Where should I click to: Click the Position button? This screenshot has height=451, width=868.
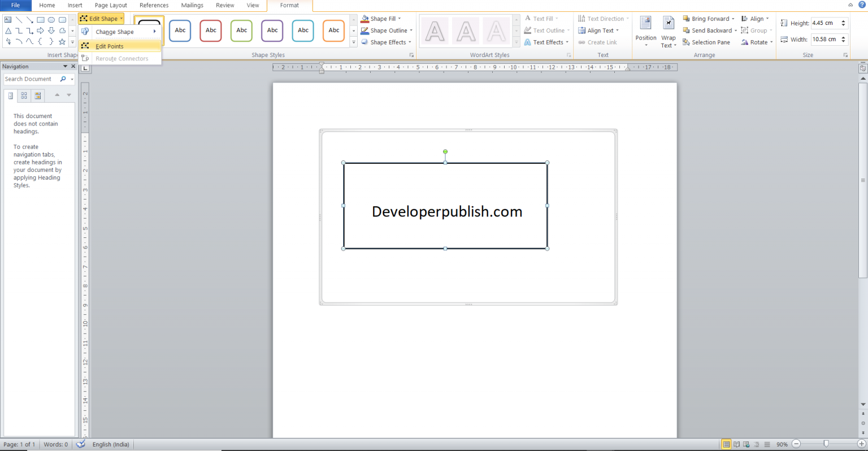click(x=645, y=31)
